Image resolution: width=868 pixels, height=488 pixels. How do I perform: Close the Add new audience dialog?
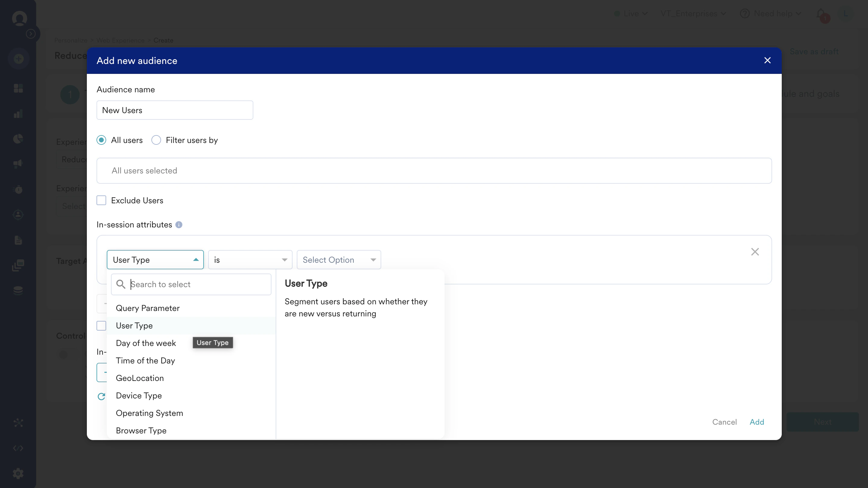point(767,60)
